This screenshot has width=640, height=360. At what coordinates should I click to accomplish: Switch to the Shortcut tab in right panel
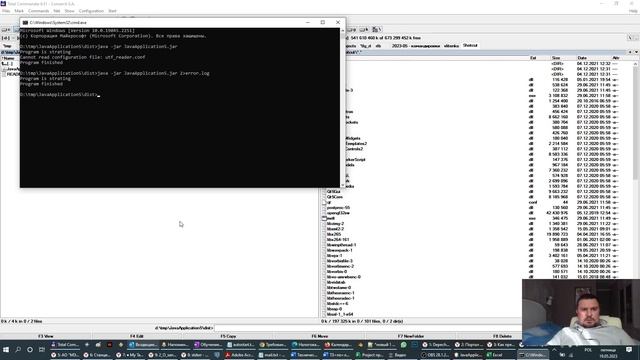coord(470,45)
